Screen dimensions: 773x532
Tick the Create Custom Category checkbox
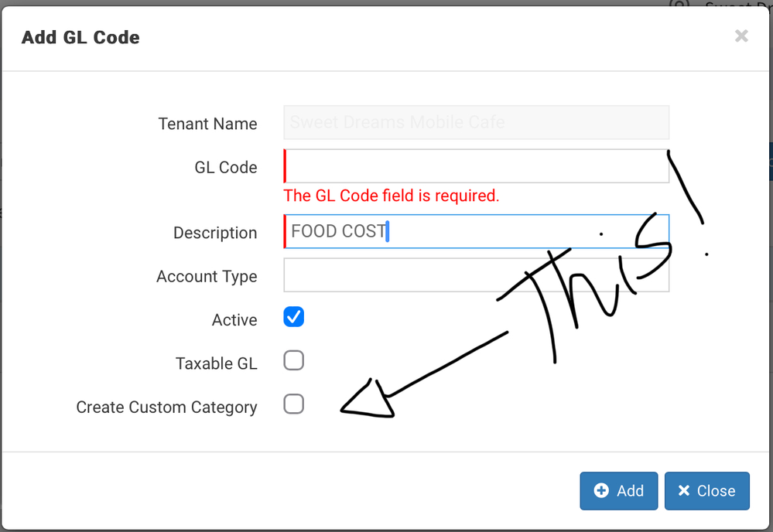coord(293,404)
